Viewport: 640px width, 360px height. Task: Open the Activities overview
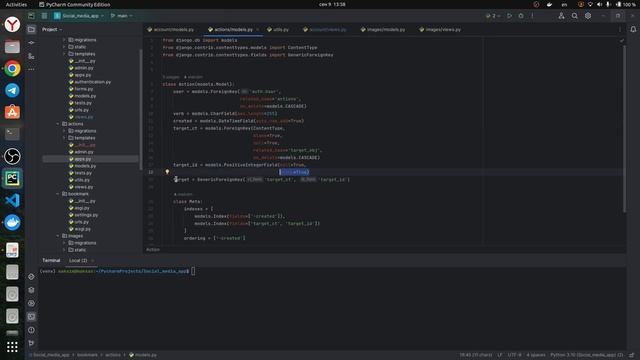16,4
